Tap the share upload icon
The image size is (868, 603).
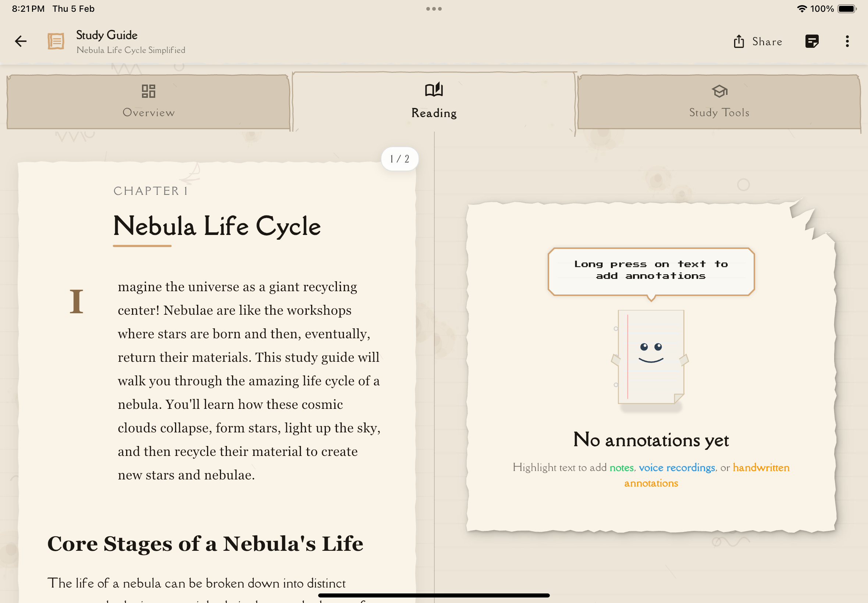[x=739, y=41]
